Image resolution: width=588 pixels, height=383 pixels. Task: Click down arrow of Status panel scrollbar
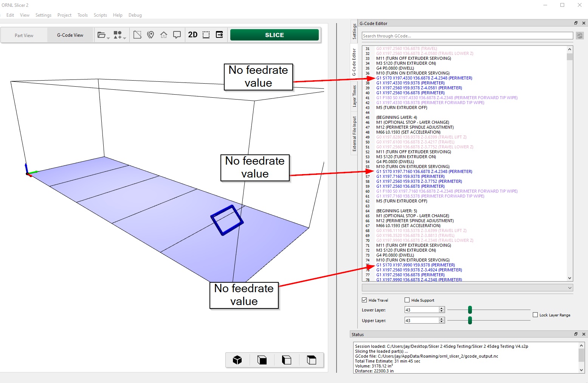point(582,370)
